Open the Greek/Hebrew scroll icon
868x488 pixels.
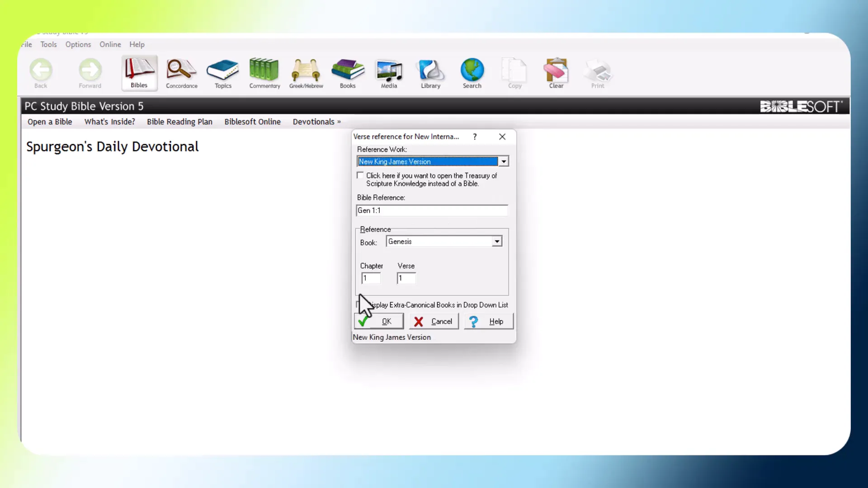306,73
